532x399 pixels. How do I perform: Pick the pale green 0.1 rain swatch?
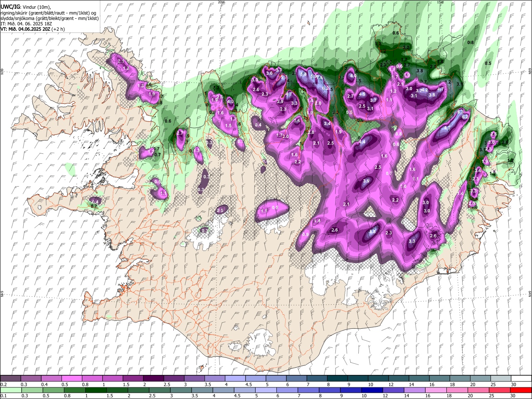[x=11, y=390]
